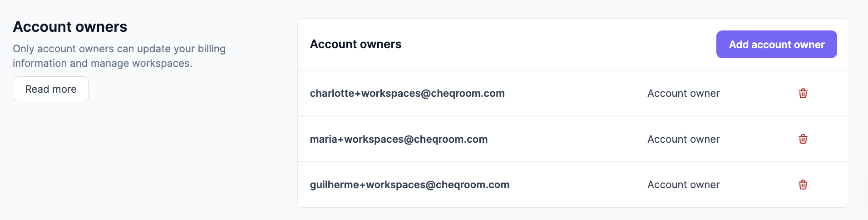Click the Account owner role label beside guilherme
Image resolution: width=868 pixels, height=220 pixels.
point(683,185)
